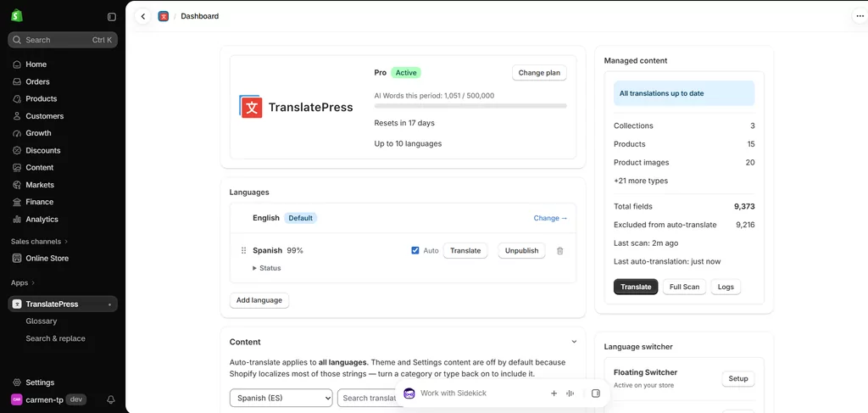Click the Total fields value 9,373
This screenshot has width=868, height=413.
tap(744, 207)
